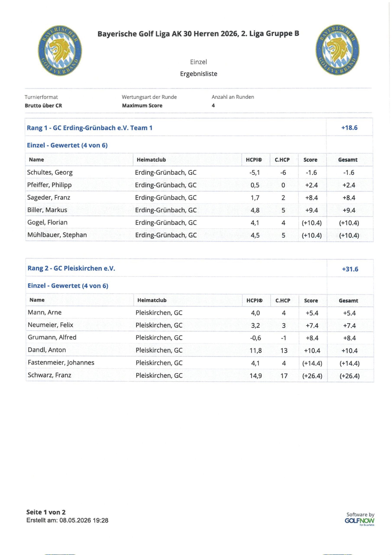This screenshot has width=392, height=555.
Task: Click the 'Name' column header in Rang 1 table
Action: [36, 160]
